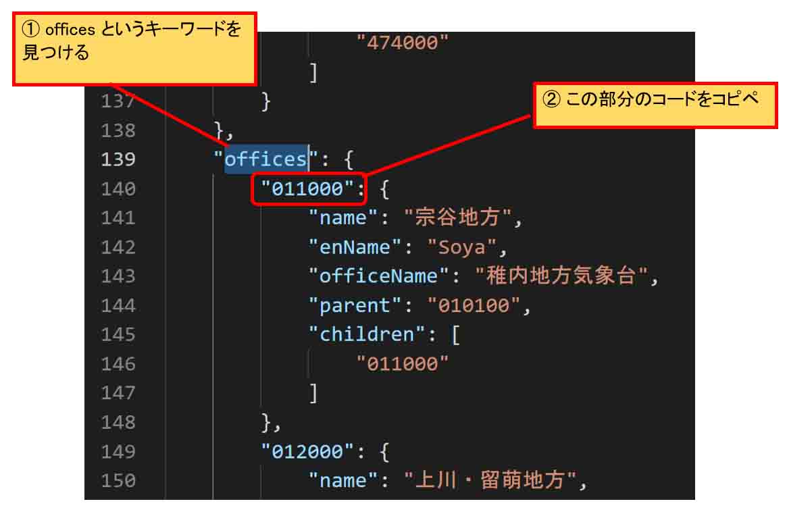Click line number 145 in the gutter
Image resolution: width=812 pixels, height=510 pixels.
pyautogui.click(x=118, y=334)
